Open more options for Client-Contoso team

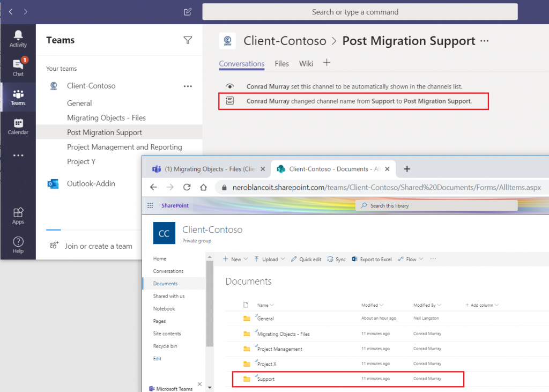point(188,86)
